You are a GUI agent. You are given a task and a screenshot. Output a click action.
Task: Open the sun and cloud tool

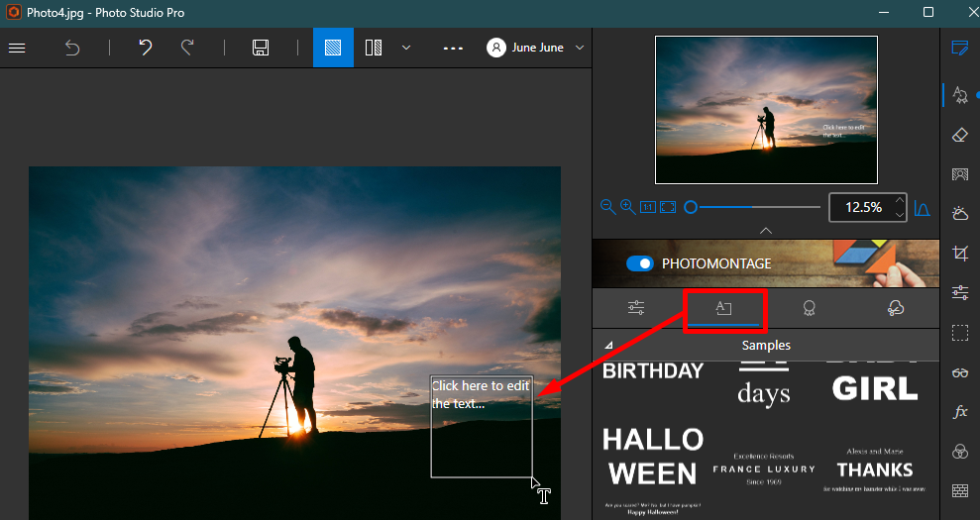(960, 214)
